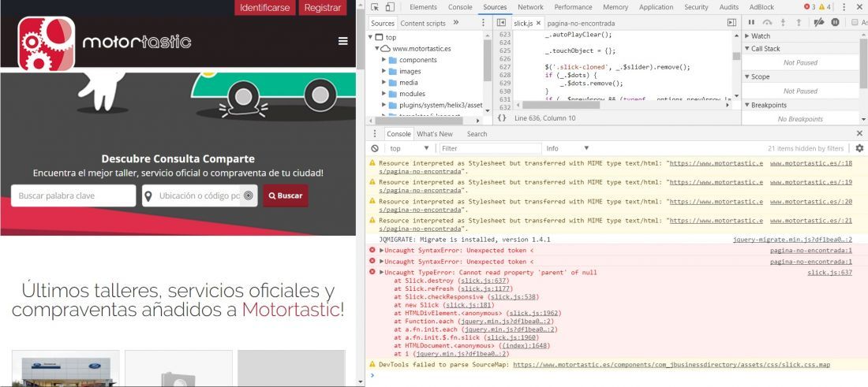Switch to the Elements panel
The height and width of the screenshot is (387, 868).
(x=423, y=7)
